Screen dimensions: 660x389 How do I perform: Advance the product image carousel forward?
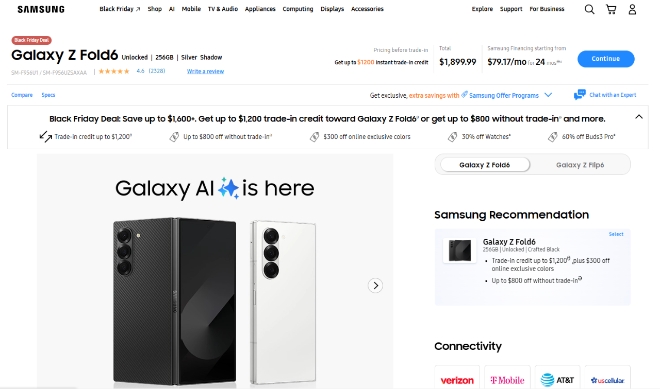pos(375,285)
